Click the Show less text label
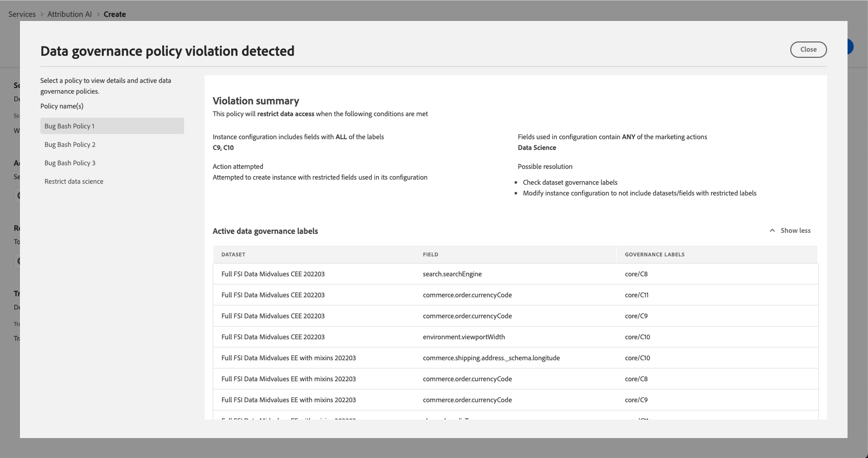The image size is (868, 458). (795, 231)
